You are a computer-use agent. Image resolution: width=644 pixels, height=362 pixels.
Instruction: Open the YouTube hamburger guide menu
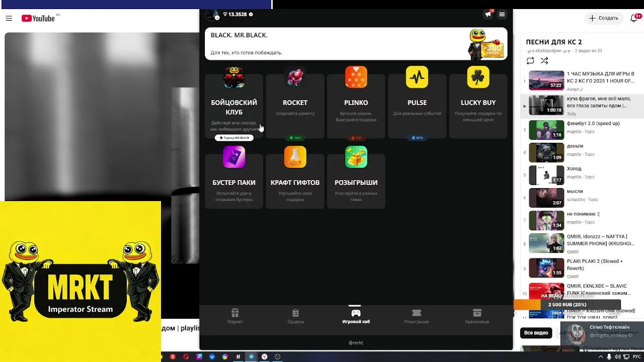click(9, 18)
